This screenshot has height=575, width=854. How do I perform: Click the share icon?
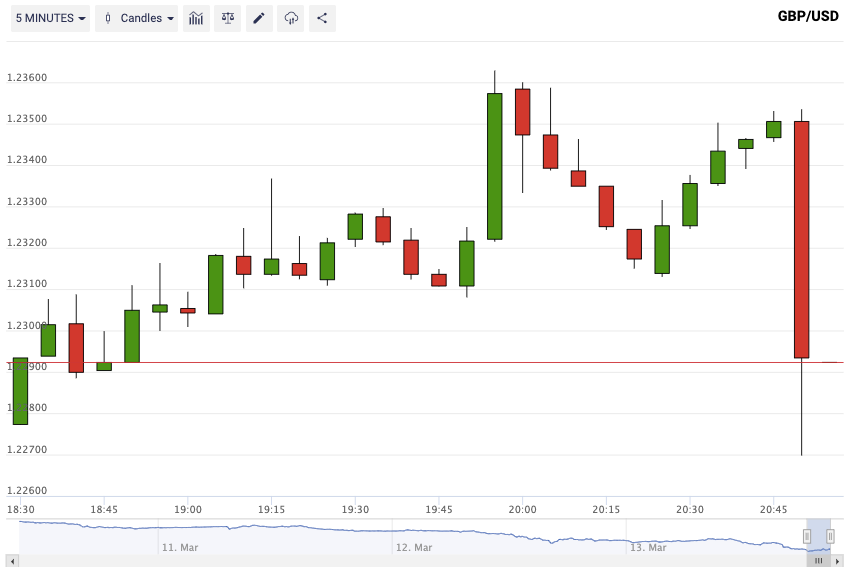(x=322, y=19)
